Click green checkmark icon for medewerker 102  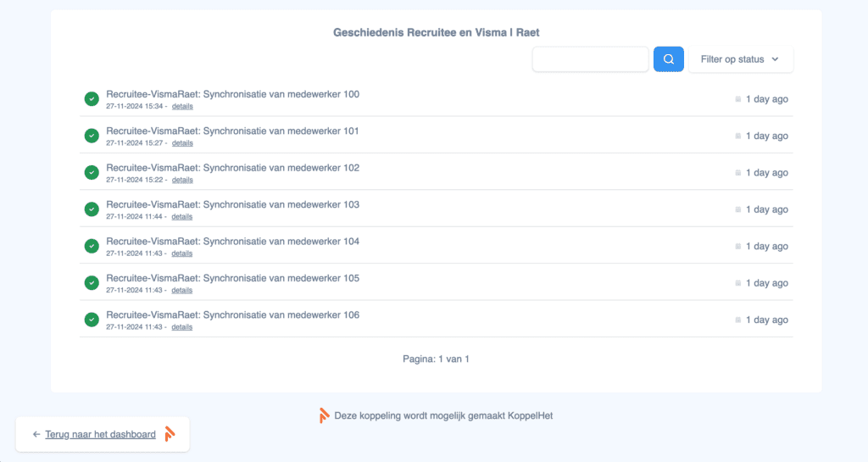point(92,173)
